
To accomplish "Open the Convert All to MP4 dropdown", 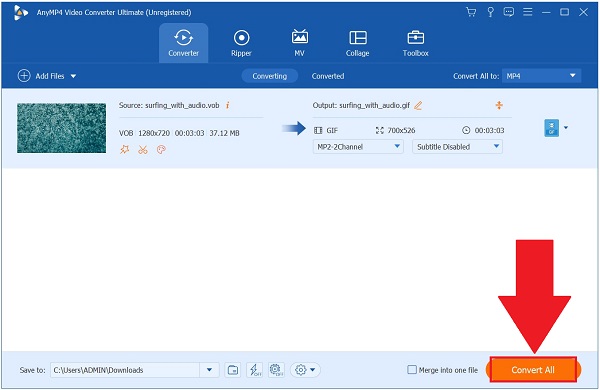I will [541, 76].
